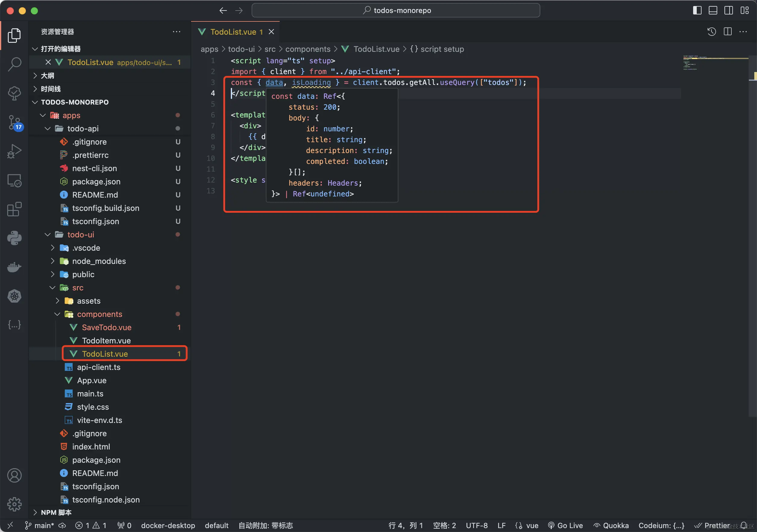This screenshot has width=757, height=532.
Task: Go forward in navigation history
Action: click(x=239, y=11)
